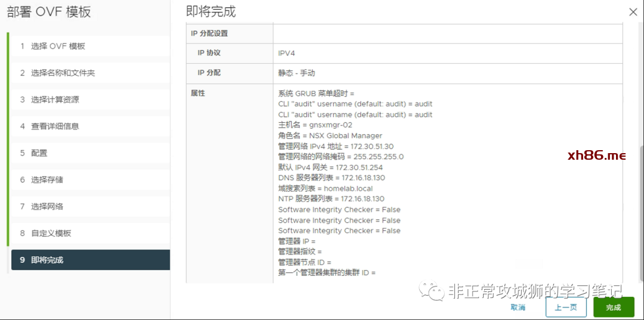Image resolution: width=644 pixels, height=320 pixels.
Task: Select the 静态 - 手动 allocation value
Action: click(x=296, y=73)
